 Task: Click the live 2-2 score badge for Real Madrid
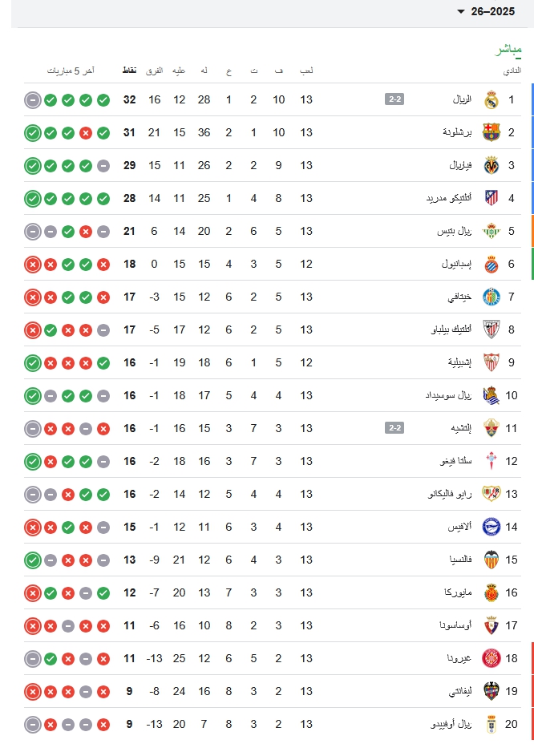(394, 100)
